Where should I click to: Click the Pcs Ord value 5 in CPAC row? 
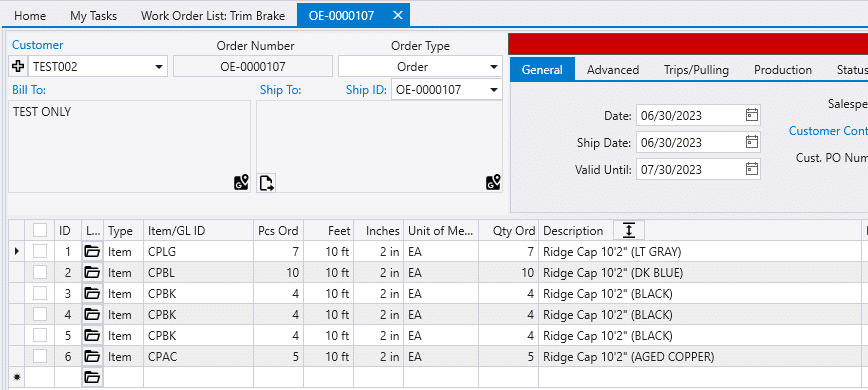pos(278,357)
